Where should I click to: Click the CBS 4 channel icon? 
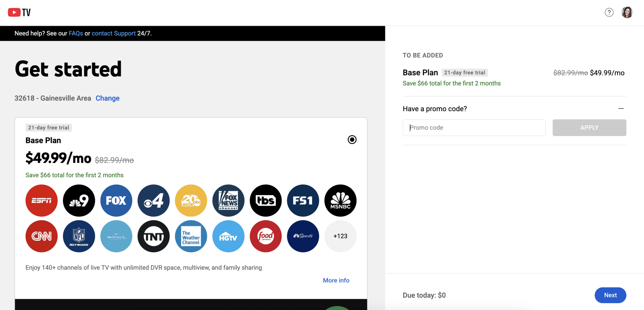pyautogui.click(x=153, y=200)
